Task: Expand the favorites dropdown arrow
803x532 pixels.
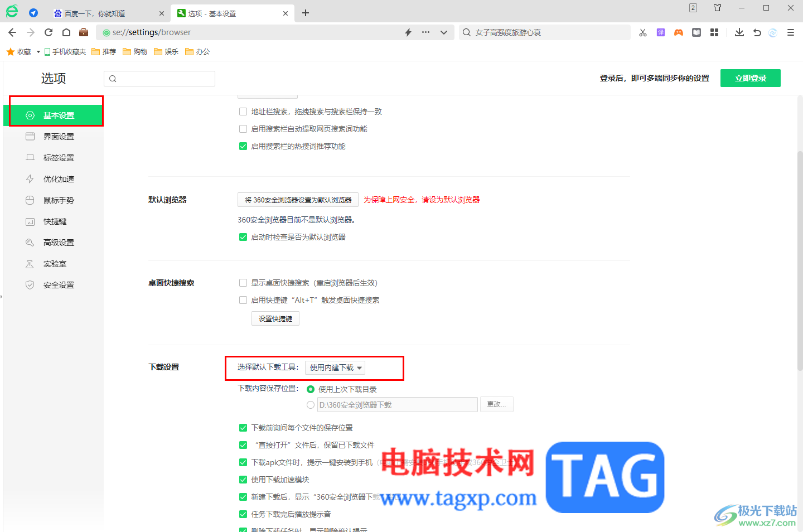Action: tap(38, 52)
